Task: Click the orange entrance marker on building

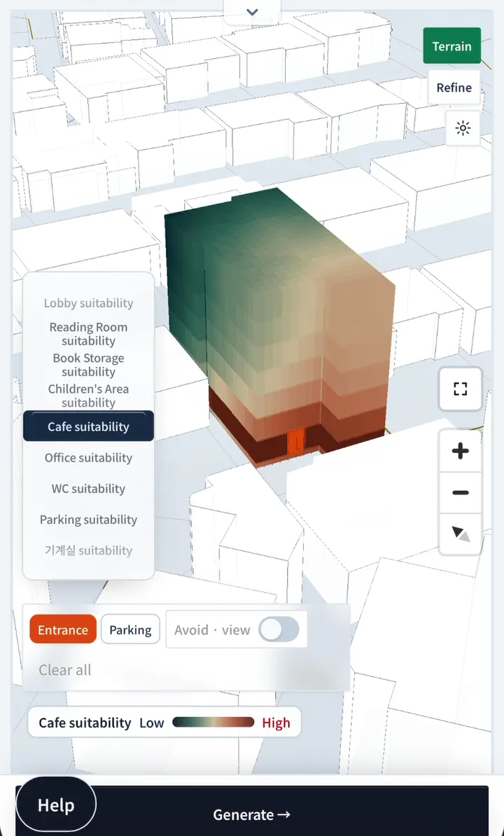Action: (x=295, y=440)
